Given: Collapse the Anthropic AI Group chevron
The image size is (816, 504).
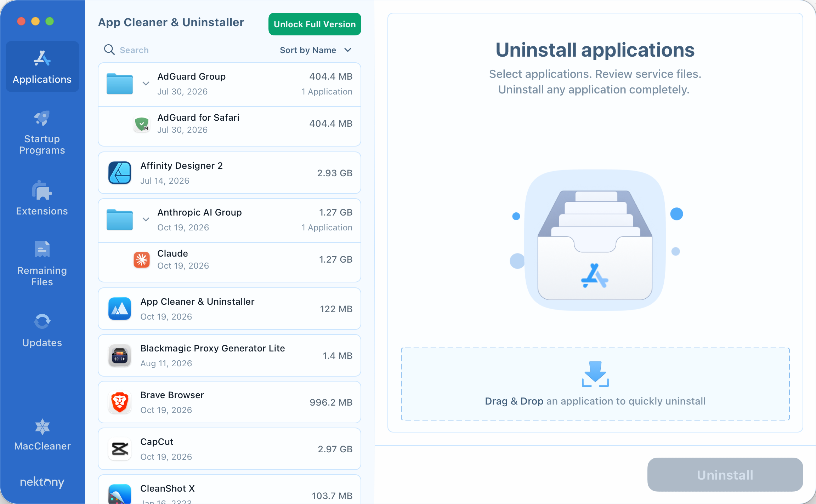Looking at the screenshot, I should [x=146, y=220].
